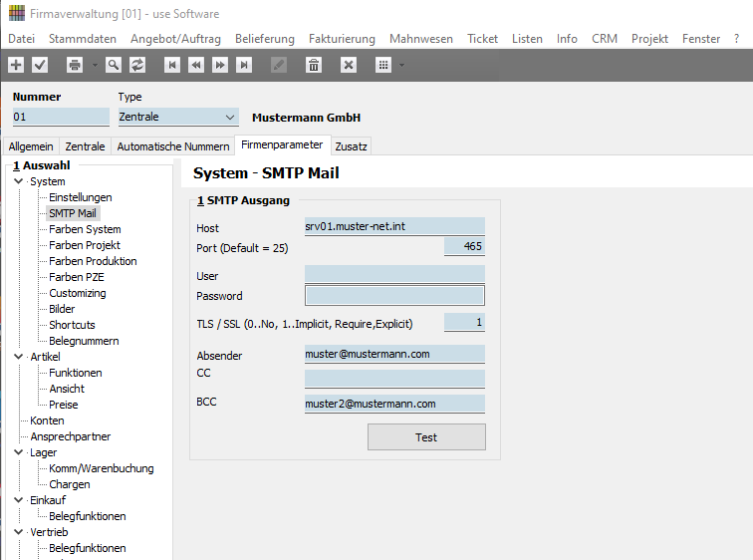Open the Listen menu
This screenshot has height=560, width=753.
[527, 39]
